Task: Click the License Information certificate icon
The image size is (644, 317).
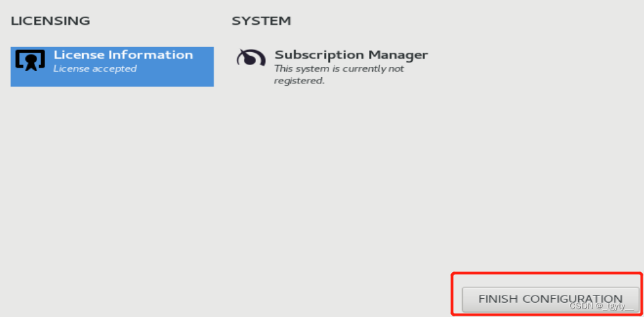Action: (30, 60)
